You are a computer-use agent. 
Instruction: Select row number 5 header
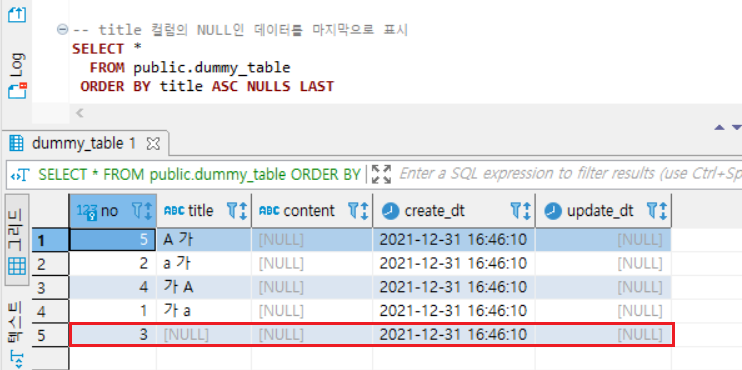point(50,335)
